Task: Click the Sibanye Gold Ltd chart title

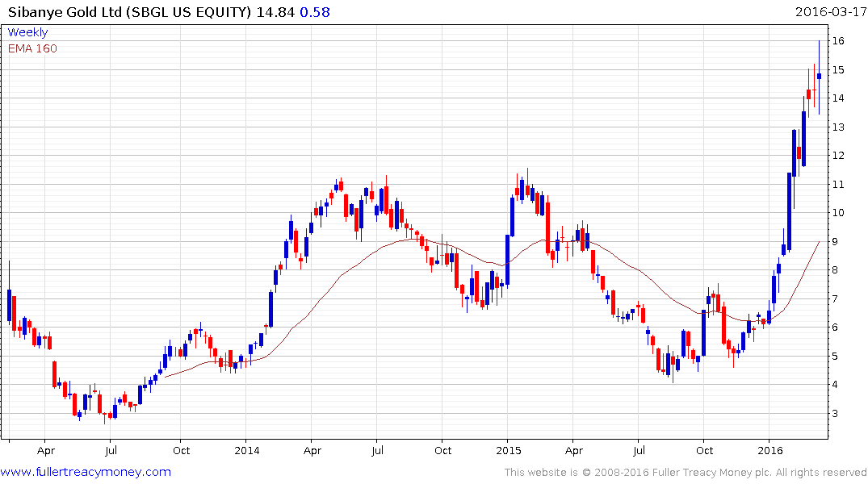Action: 129,12
